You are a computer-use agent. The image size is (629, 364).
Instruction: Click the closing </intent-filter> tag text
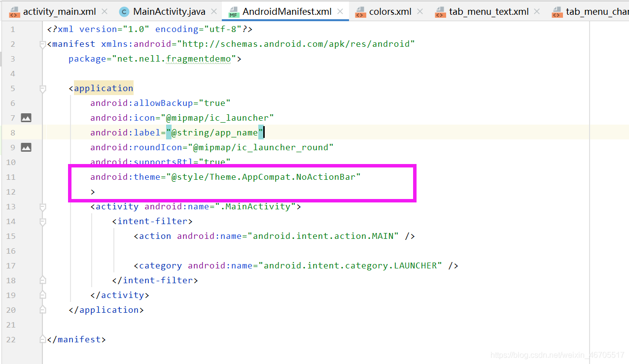155,280
